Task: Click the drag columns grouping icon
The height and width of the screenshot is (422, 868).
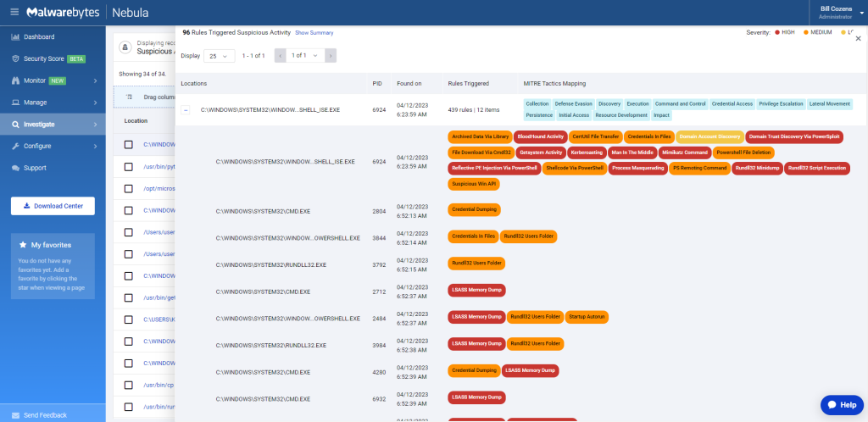Action: (x=129, y=97)
